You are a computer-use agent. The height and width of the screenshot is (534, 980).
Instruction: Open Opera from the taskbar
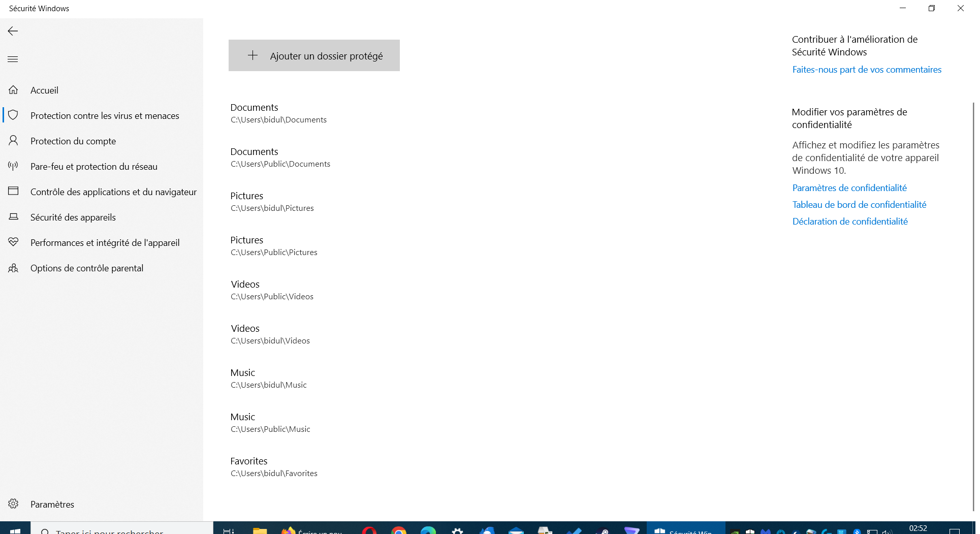point(369,530)
